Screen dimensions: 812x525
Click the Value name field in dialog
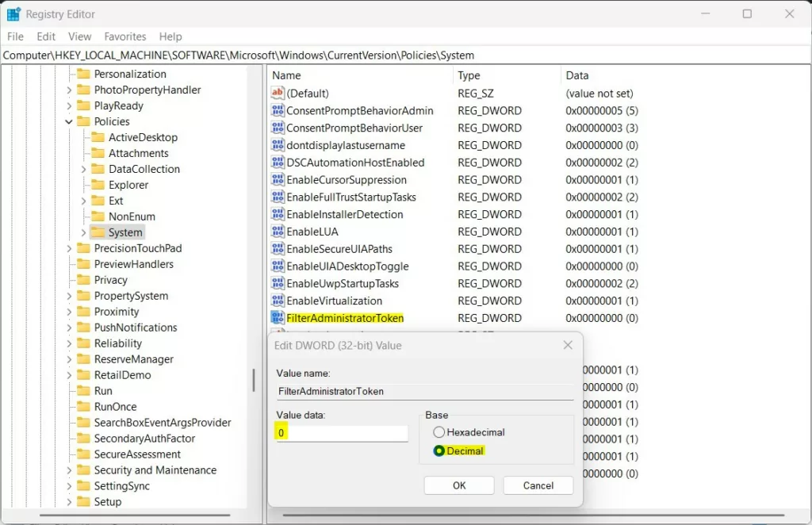[425, 392]
